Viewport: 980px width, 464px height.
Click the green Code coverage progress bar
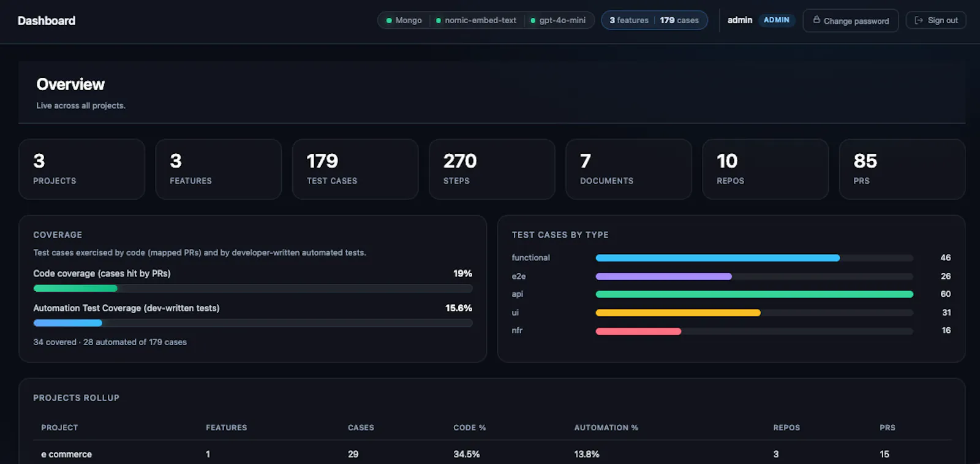pos(75,288)
